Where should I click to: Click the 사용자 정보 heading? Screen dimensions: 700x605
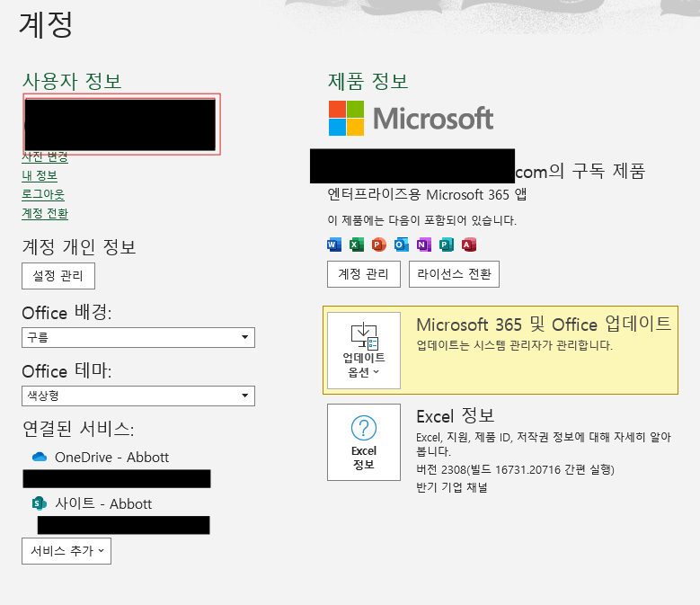tap(72, 81)
